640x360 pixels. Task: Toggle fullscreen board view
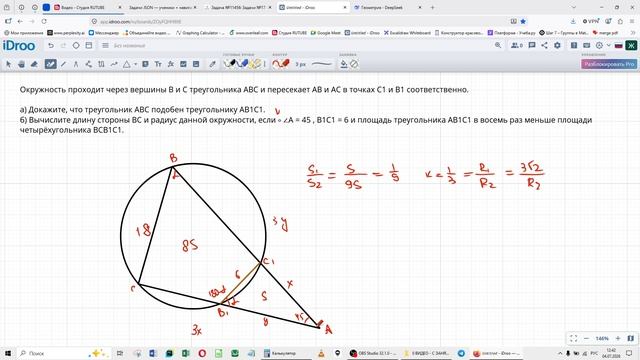pyautogui.click(x=573, y=338)
